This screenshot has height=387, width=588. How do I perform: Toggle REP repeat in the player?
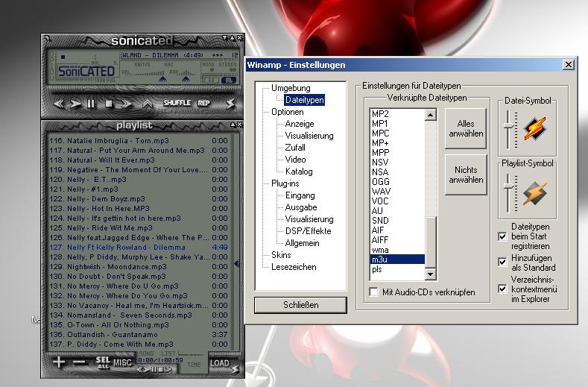[x=203, y=103]
